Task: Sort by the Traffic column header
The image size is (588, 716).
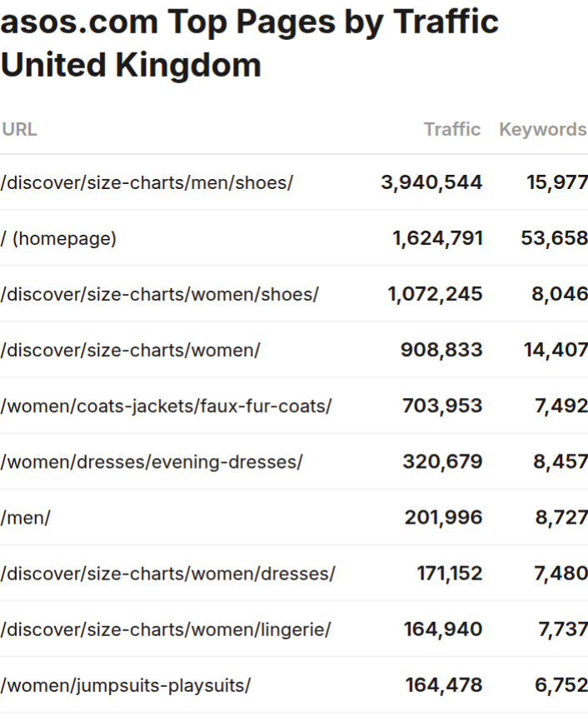Action: click(x=451, y=129)
